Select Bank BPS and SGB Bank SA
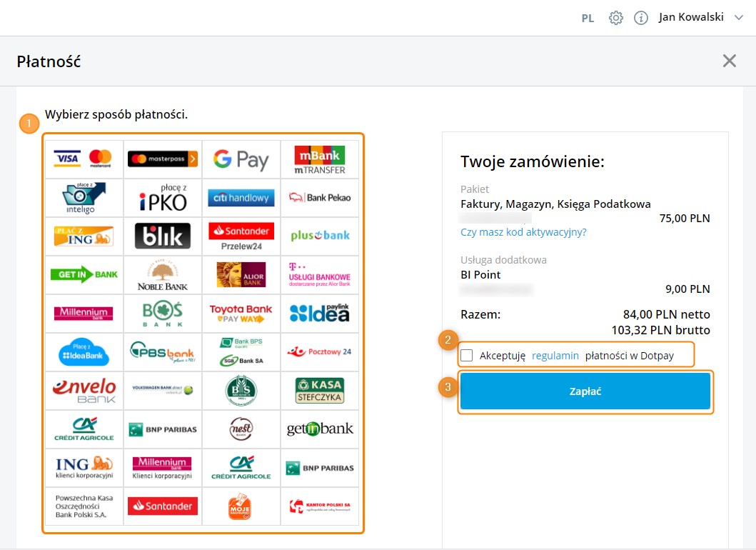 241,352
